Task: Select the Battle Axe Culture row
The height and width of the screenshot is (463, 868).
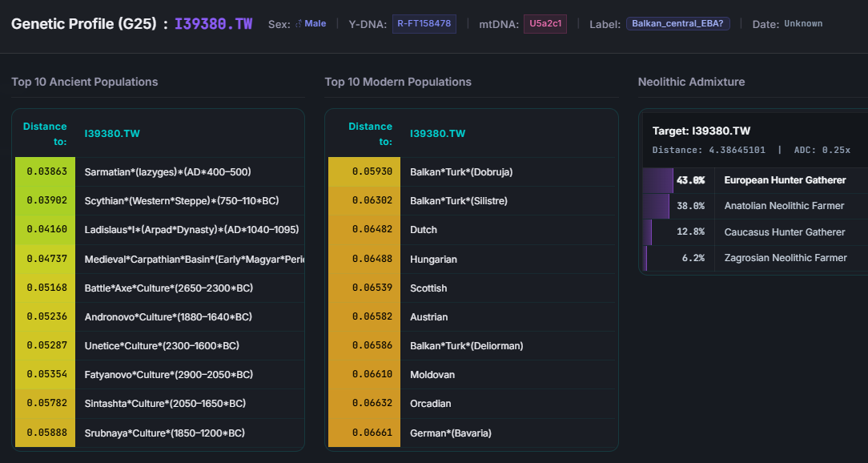Action: [168, 288]
